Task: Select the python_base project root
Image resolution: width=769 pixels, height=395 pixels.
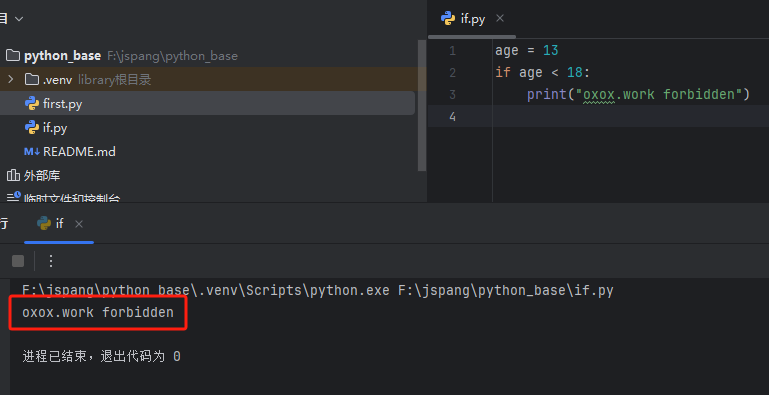Action: coord(63,55)
